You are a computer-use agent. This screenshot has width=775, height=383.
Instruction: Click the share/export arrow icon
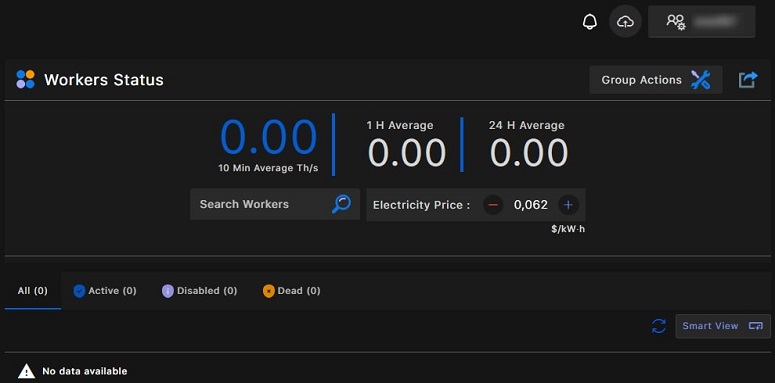pos(748,80)
